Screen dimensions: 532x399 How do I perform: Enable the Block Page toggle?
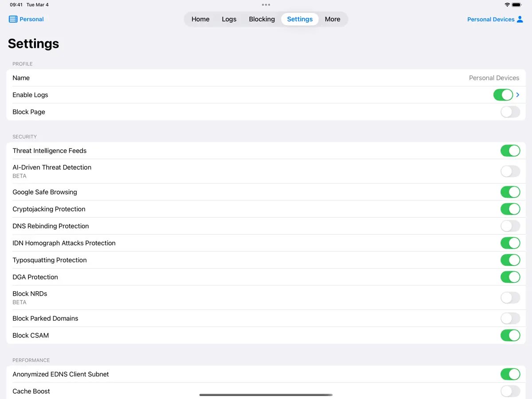[510, 112]
